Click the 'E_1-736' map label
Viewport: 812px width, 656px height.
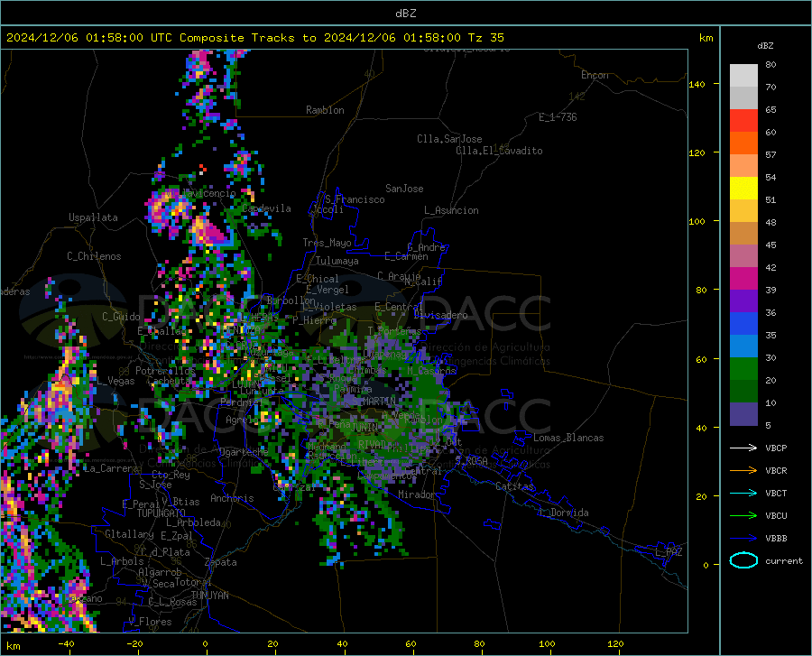(x=558, y=117)
